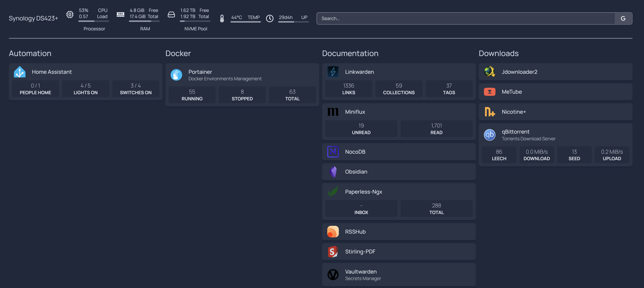Click the Linkwarden COLLECTIONS block

coord(399,89)
